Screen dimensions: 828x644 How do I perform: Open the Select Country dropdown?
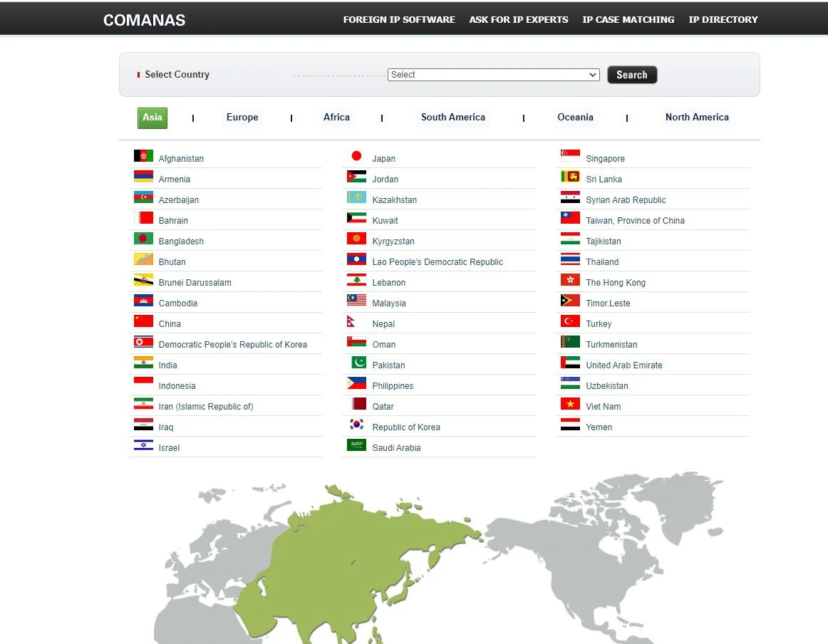pos(493,75)
